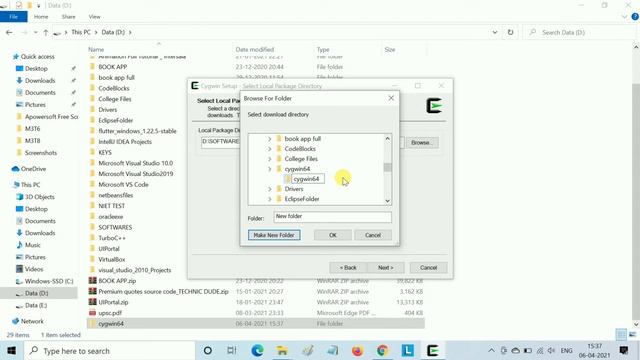The height and width of the screenshot is (360, 640).
Task: Expand the cygwin64 parent tree node
Action: click(x=269, y=169)
